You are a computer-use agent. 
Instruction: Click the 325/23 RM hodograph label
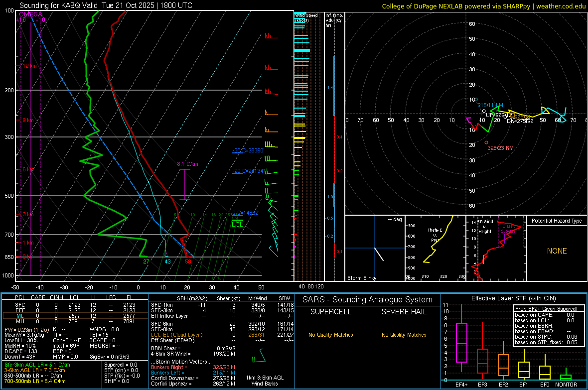coord(500,148)
